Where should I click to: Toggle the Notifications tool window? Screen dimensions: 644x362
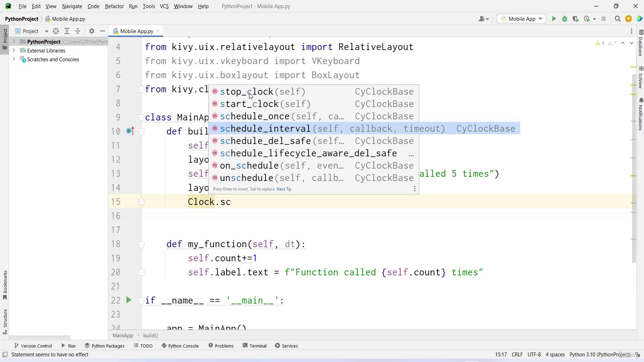click(640, 114)
